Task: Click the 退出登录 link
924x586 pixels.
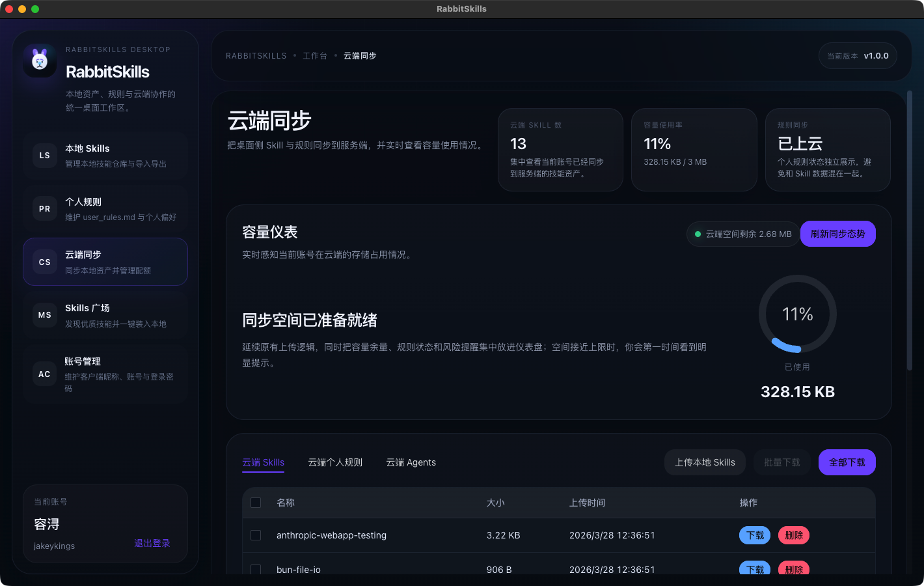Action: [152, 543]
